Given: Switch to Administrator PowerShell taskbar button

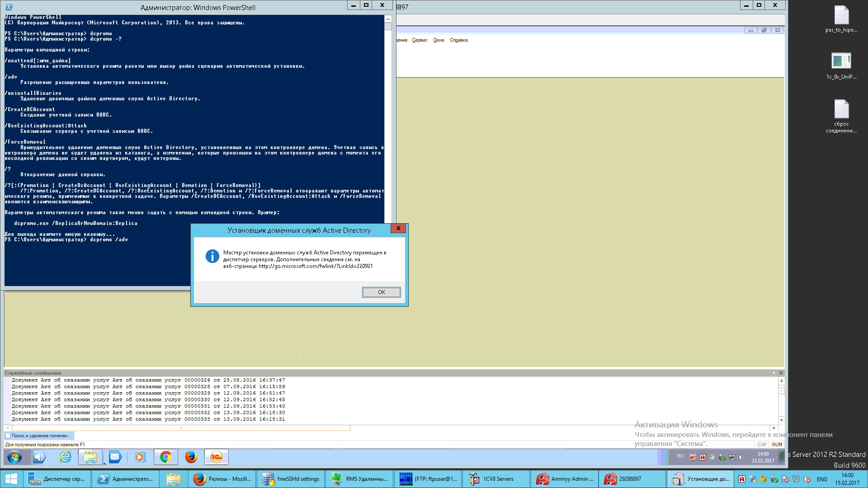Looking at the screenshot, I should coord(125,479).
